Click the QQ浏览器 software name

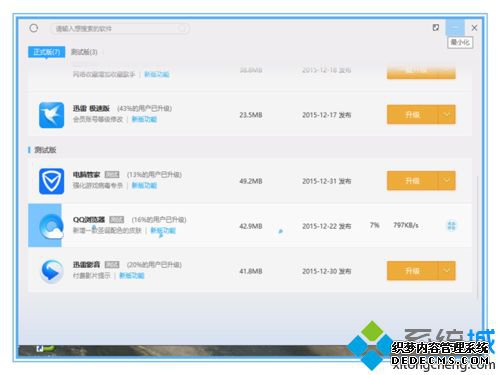click(89, 220)
